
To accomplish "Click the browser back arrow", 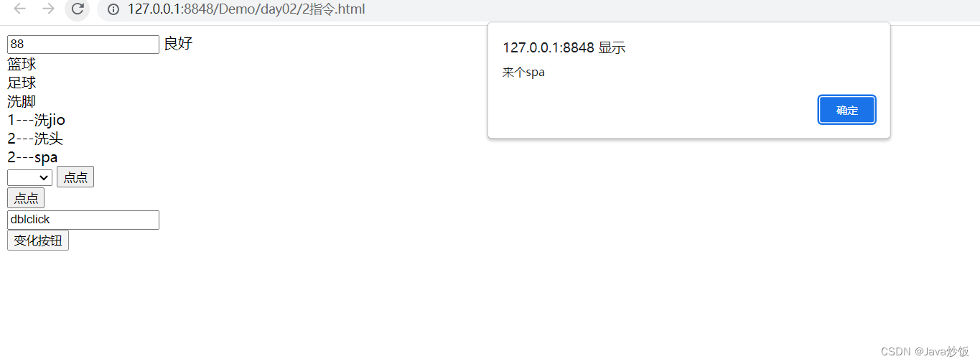I will [20, 9].
